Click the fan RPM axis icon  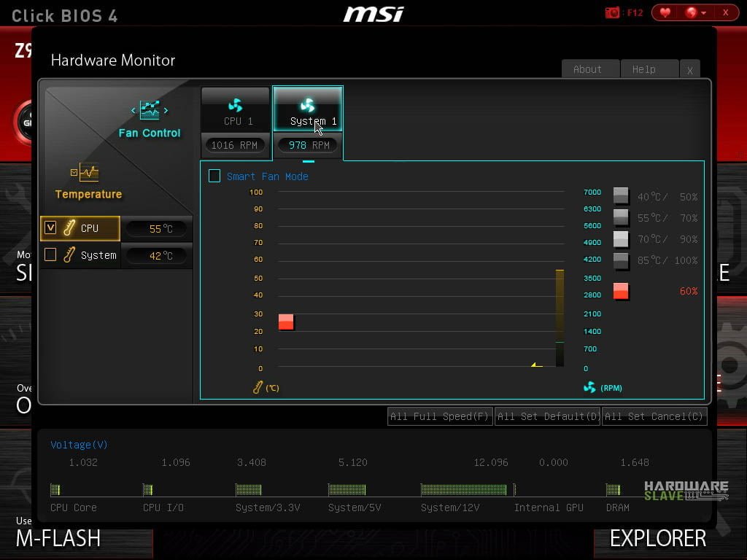[x=589, y=387]
